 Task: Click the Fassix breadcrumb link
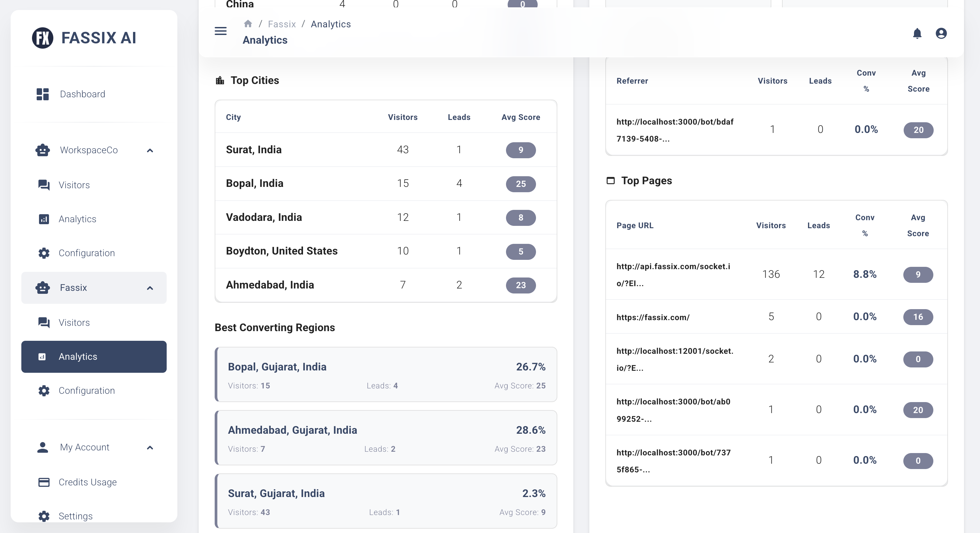coord(282,24)
